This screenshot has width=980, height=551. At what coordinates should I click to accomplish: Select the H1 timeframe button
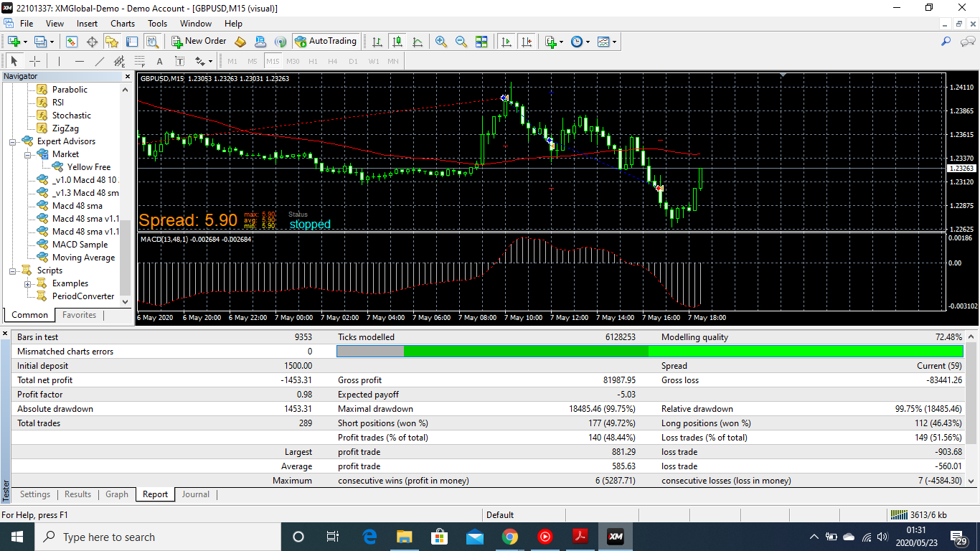coord(313,61)
